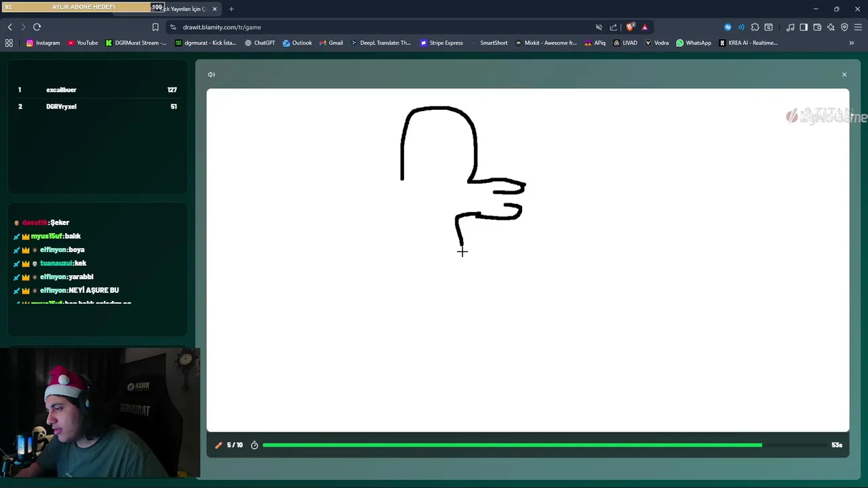Open the music note playlist icon
This screenshot has height=488, width=868.
790,27
